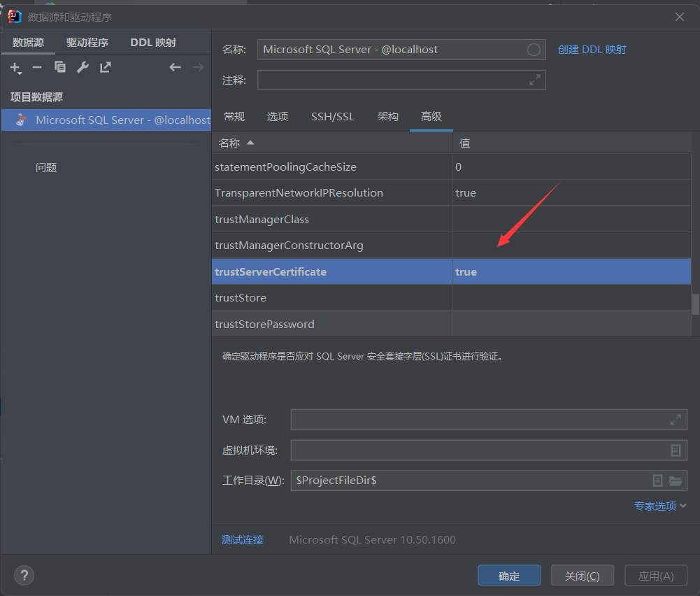This screenshot has width=700, height=596.
Task: Open the SSH/SSL tab
Action: 333,117
